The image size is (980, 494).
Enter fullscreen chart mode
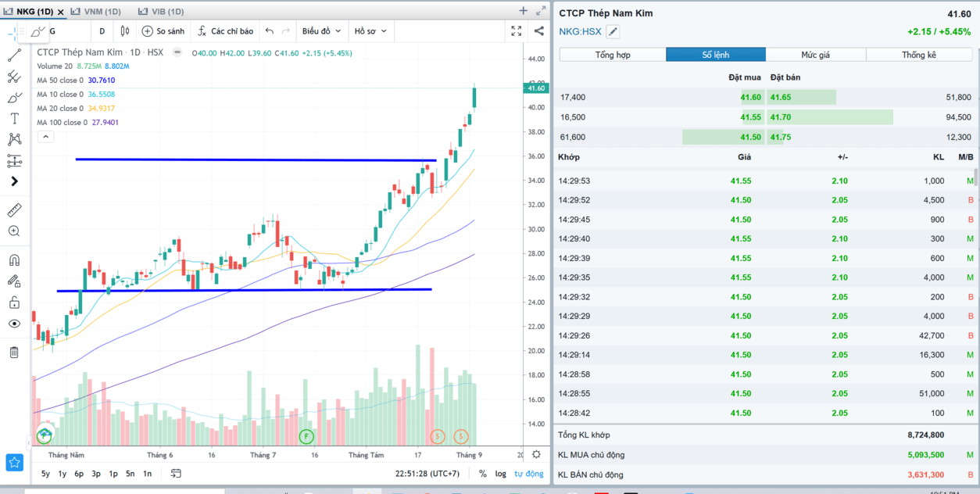[517, 31]
